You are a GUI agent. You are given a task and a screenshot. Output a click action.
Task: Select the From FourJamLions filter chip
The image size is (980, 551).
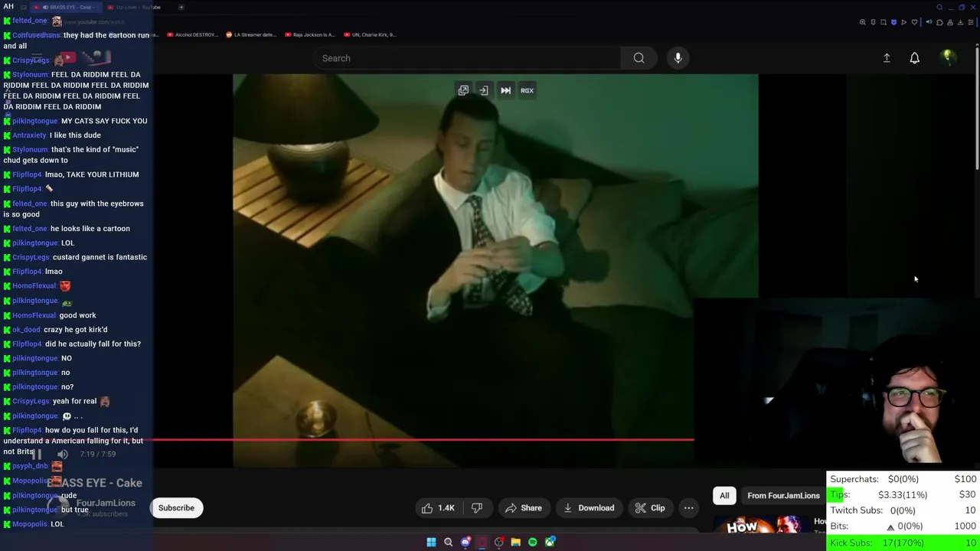(783, 496)
